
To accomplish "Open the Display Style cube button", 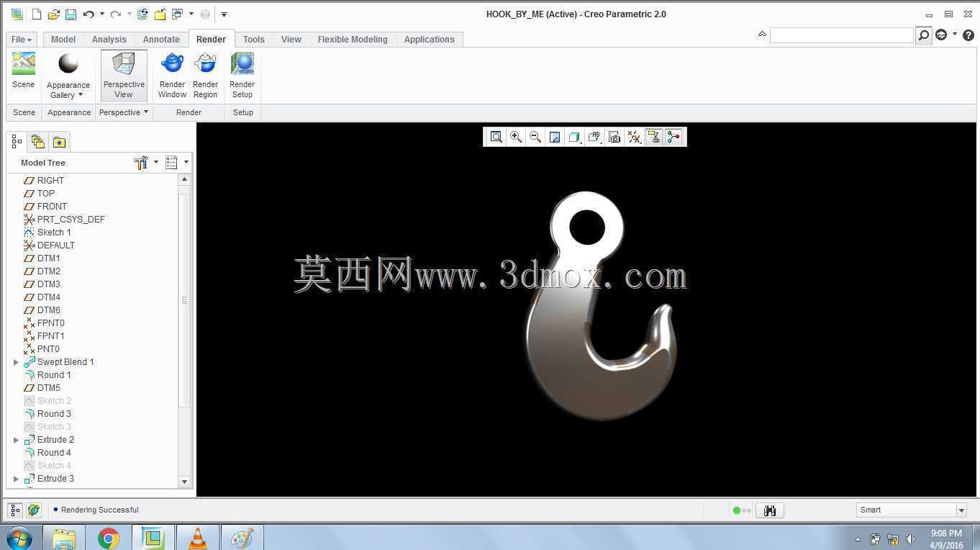I will tap(574, 137).
